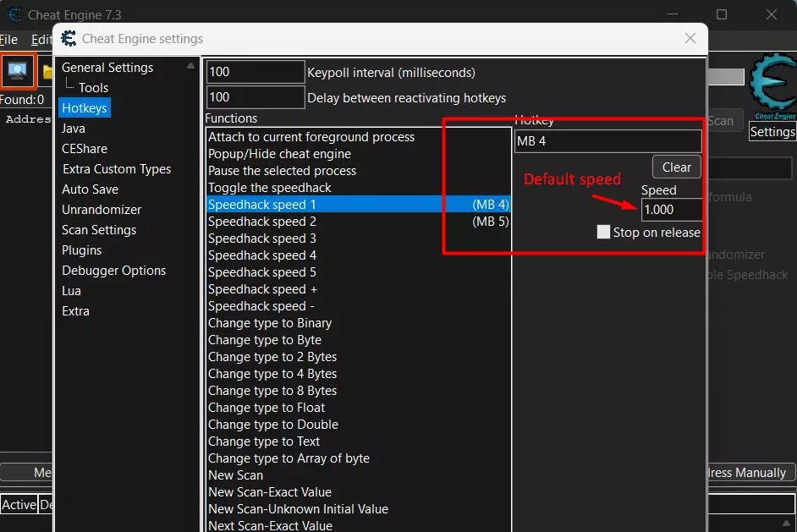Select Change type to Binary
Screen dimensions: 797x532
(359, 323)
